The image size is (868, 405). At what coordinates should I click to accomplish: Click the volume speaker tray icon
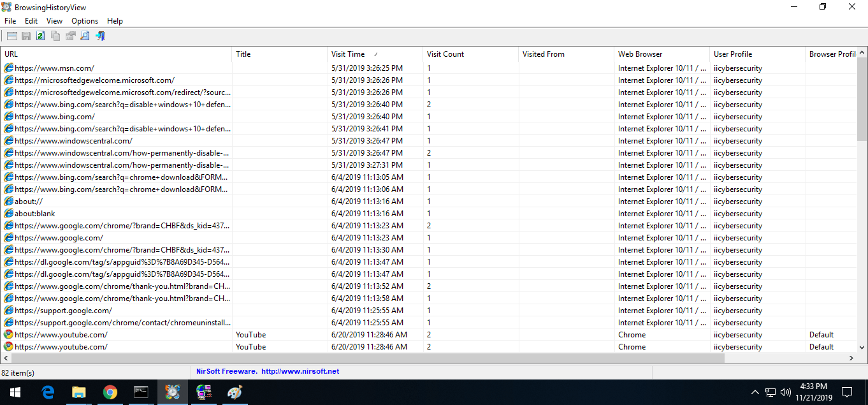(x=786, y=392)
